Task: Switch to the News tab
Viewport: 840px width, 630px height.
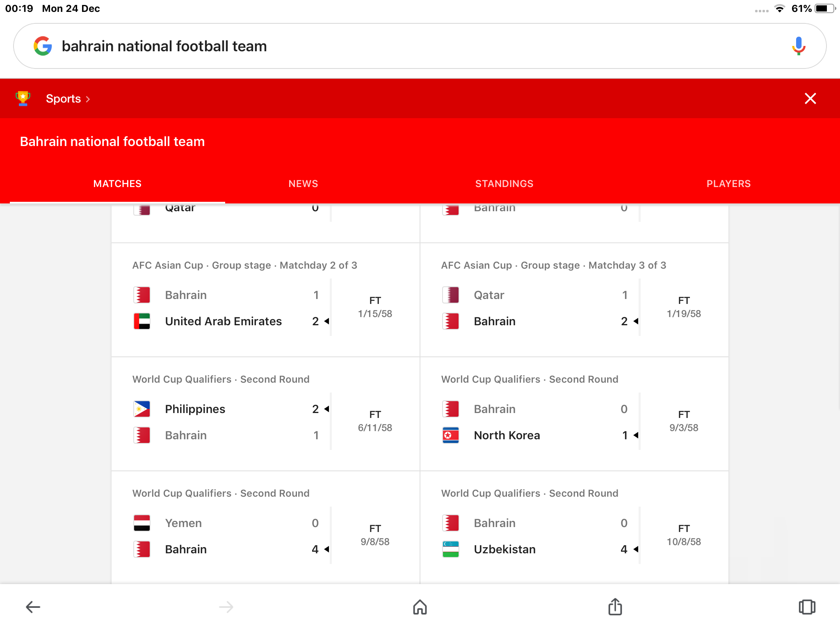Action: click(303, 184)
